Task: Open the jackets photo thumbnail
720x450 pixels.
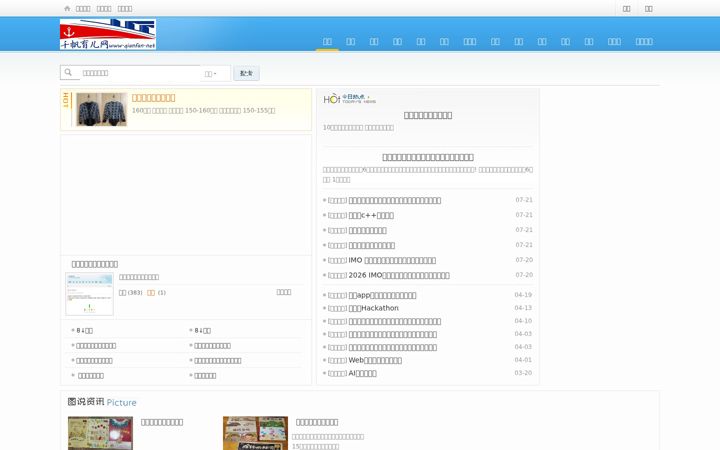Action: (101, 109)
